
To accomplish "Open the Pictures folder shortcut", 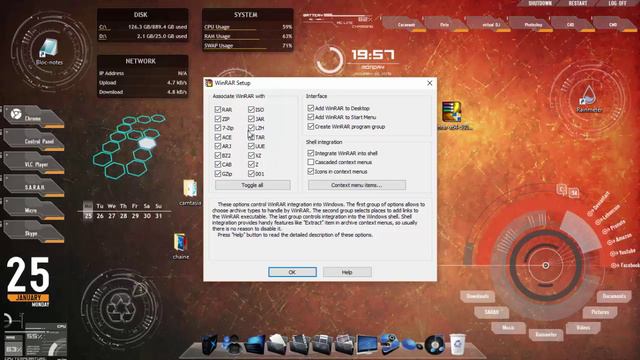I will click(x=600, y=312).
